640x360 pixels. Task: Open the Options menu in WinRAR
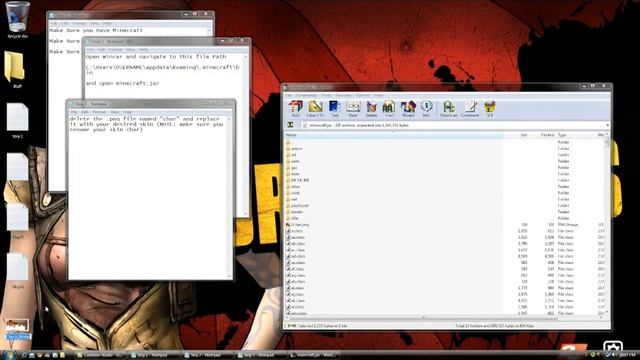coord(362,96)
